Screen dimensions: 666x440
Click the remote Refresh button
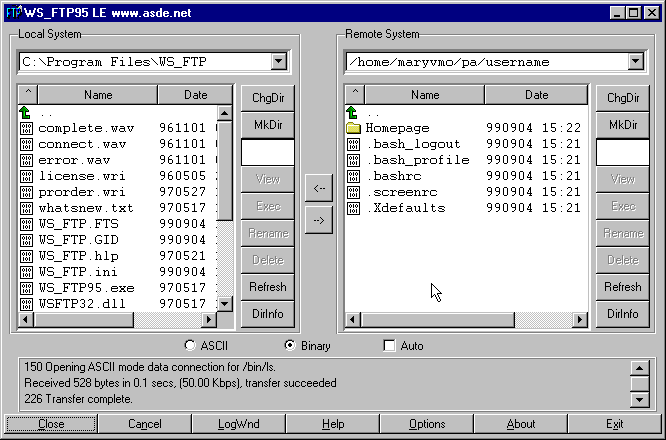(x=623, y=287)
